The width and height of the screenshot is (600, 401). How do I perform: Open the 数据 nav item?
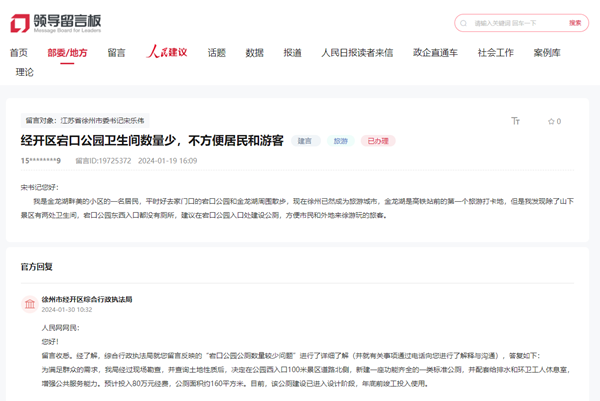tap(254, 53)
